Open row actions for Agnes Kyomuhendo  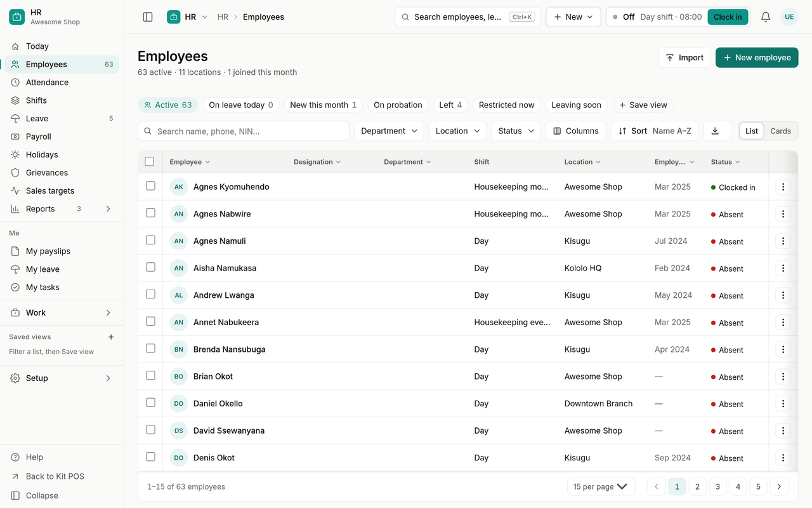pyautogui.click(x=783, y=187)
